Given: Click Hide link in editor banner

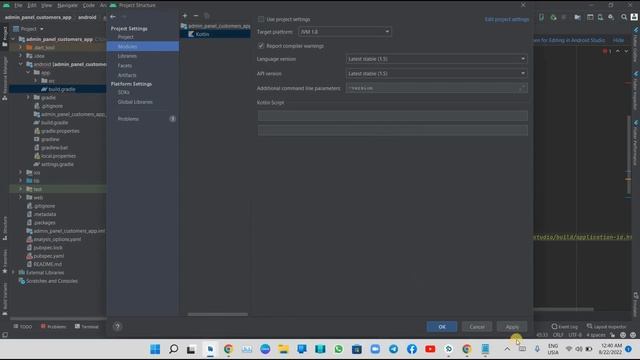Looking at the screenshot, I should coord(618,40).
